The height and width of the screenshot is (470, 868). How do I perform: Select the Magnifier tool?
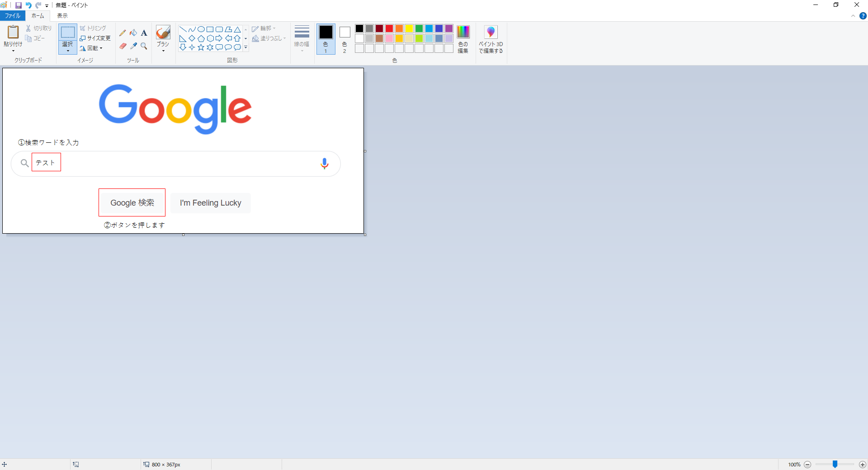(x=144, y=46)
